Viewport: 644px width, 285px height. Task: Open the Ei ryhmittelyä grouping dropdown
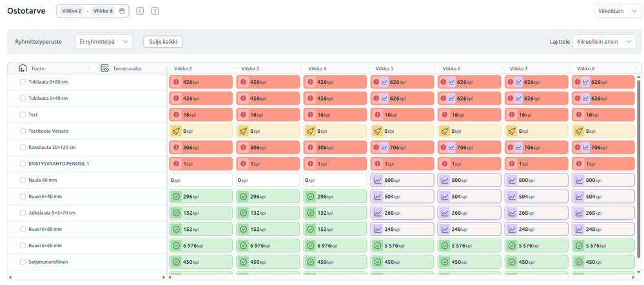pyautogui.click(x=104, y=41)
